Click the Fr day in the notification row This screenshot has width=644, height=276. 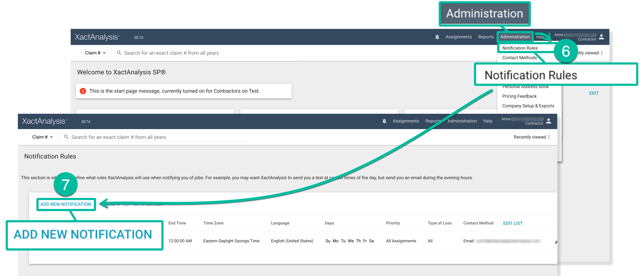pyautogui.click(x=365, y=241)
